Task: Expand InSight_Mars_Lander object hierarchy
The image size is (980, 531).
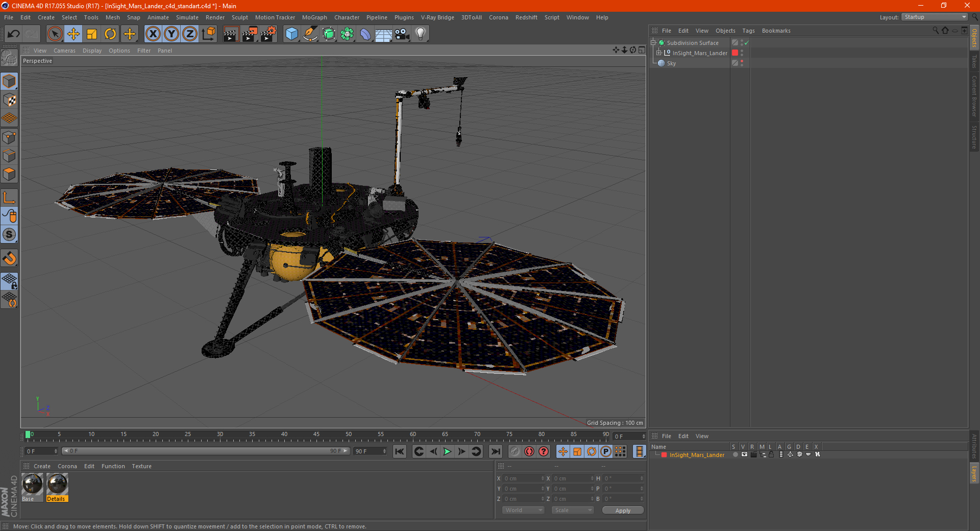Action: (659, 53)
